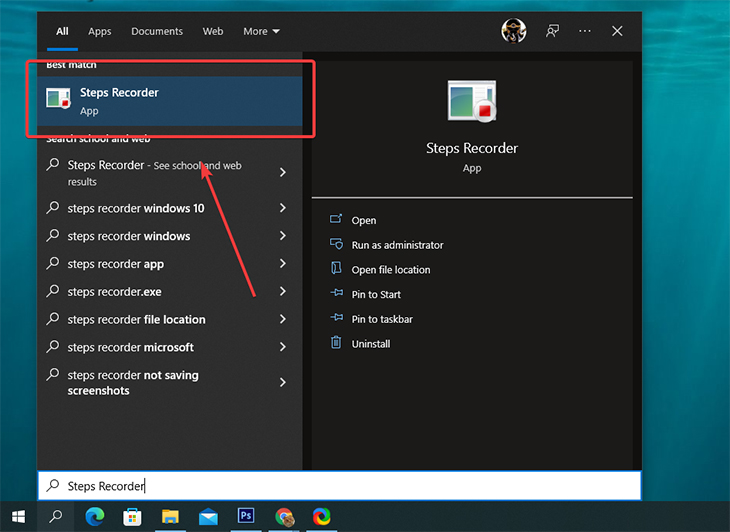Expand chevron for 'steps recorder.exe'

coord(283,292)
